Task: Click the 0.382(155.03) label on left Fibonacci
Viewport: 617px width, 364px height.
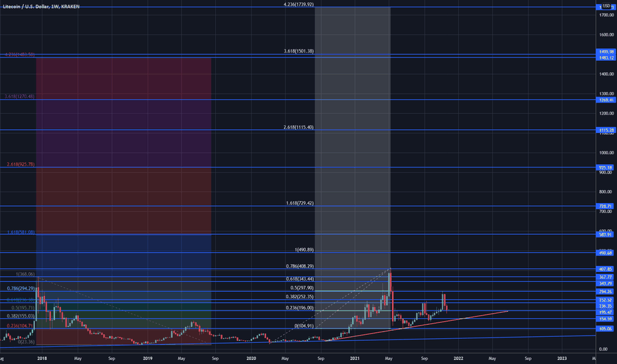Action: click(x=21, y=316)
